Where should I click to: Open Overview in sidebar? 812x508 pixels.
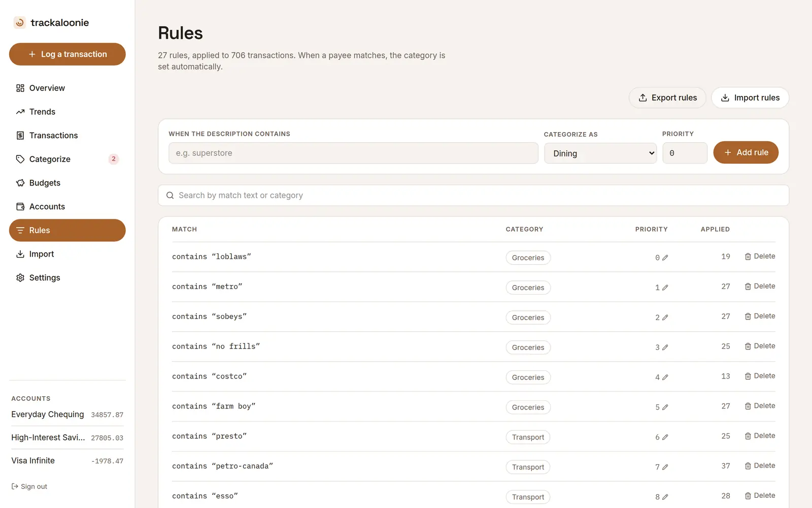coord(67,88)
